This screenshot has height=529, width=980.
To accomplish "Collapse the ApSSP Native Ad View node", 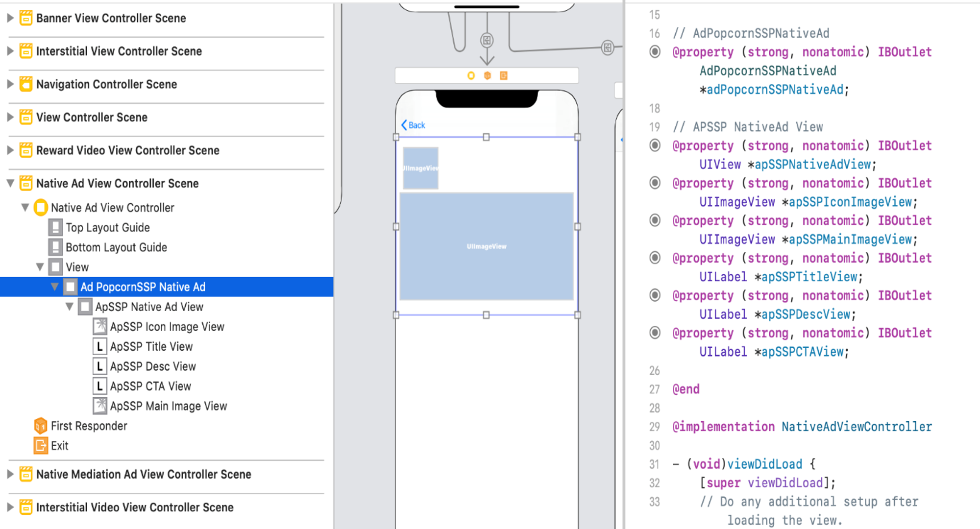I will (x=70, y=307).
